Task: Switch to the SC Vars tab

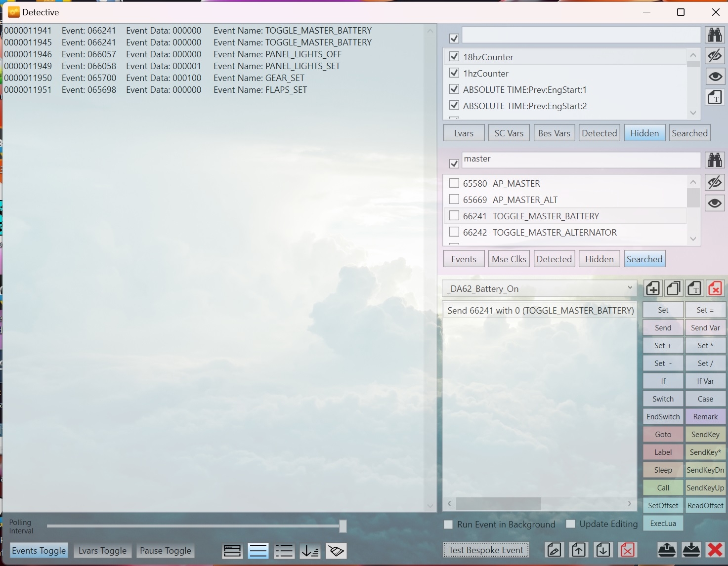Action: 509,133
